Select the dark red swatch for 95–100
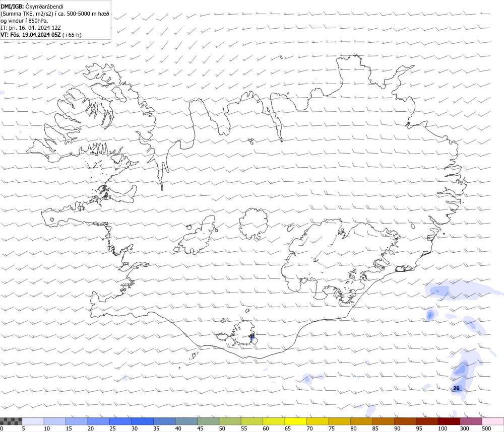The image size is (504, 432). coord(427,421)
